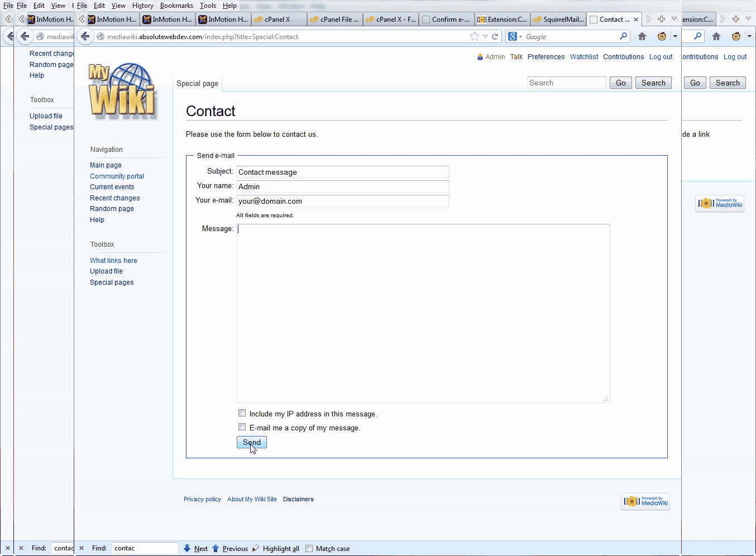Viewport: 756px width, 556px height.
Task: Expand the address bar history dropdown arrow
Action: (485, 37)
